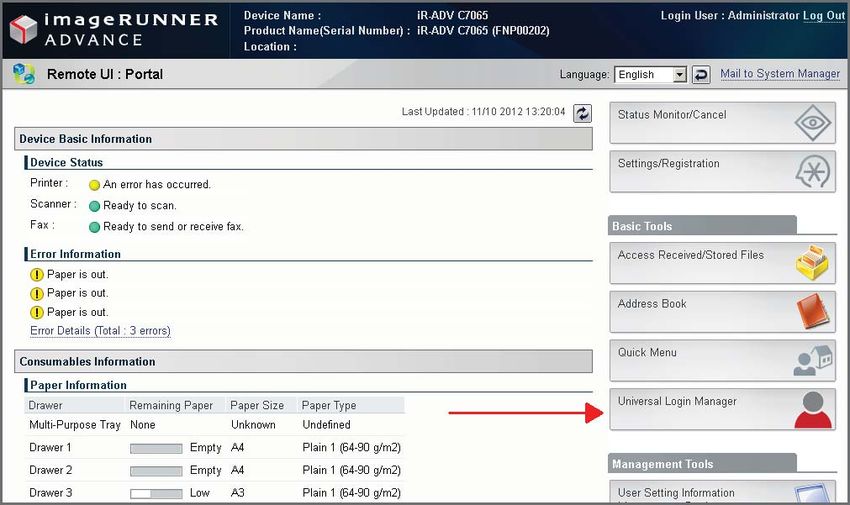This screenshot has height=505, width=850.
Task: Open Settings/Registration
Action: click(x=722, y=172)
